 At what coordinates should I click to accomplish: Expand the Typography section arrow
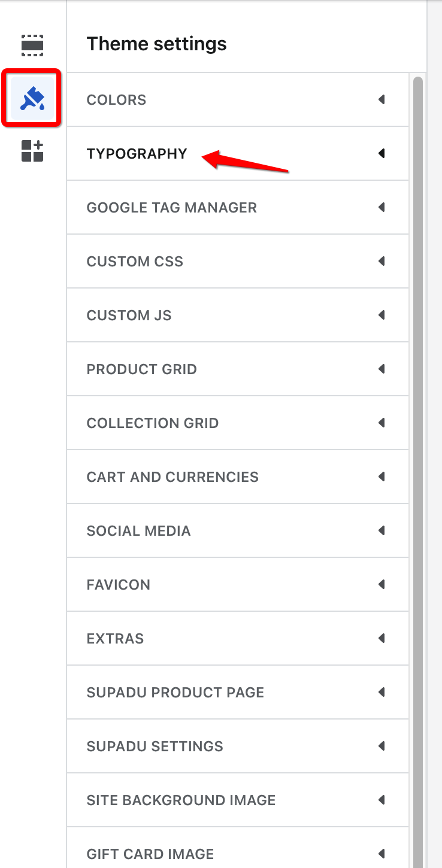click(382, 153)
